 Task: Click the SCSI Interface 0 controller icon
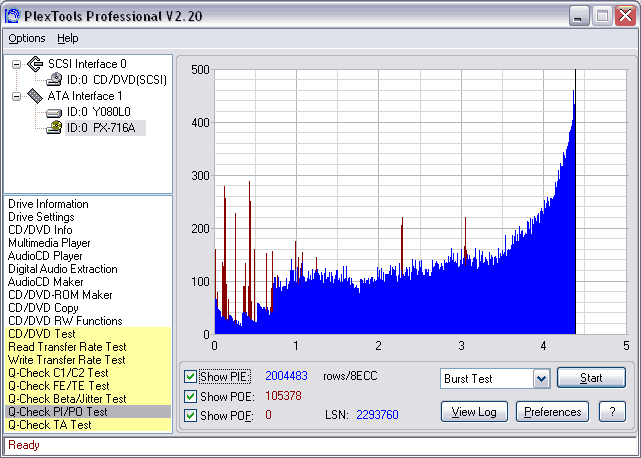click(35, 64)
